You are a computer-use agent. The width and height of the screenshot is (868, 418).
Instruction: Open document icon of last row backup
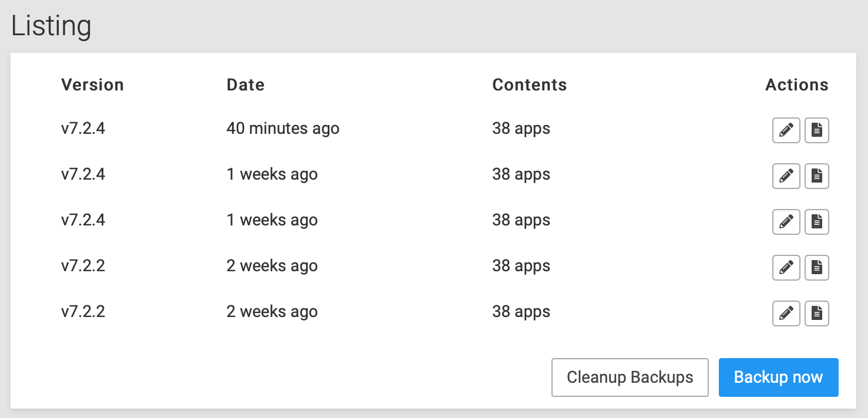coord(816,313)
